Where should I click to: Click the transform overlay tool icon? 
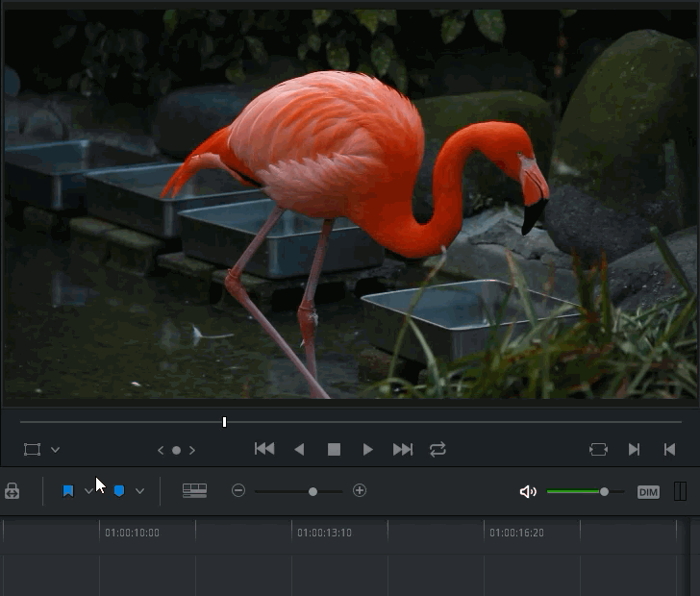tap(32, 449)
